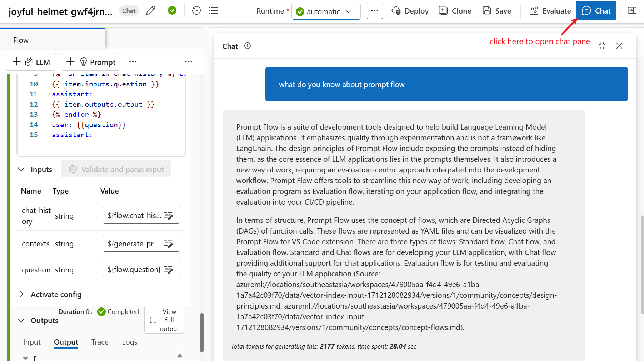Click the 'Chat' flow type badge
Screen dimensions: 644x361
pos(129,11)
